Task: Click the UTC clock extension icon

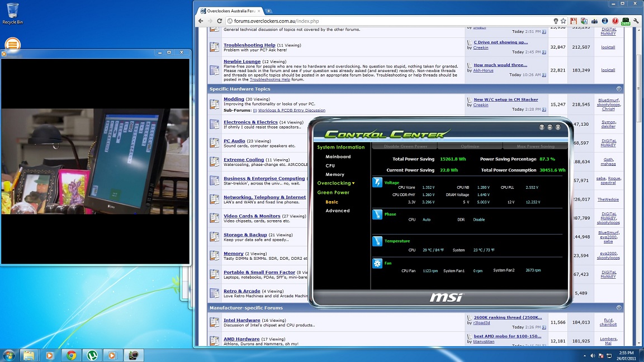Action: tap(626, 21)
